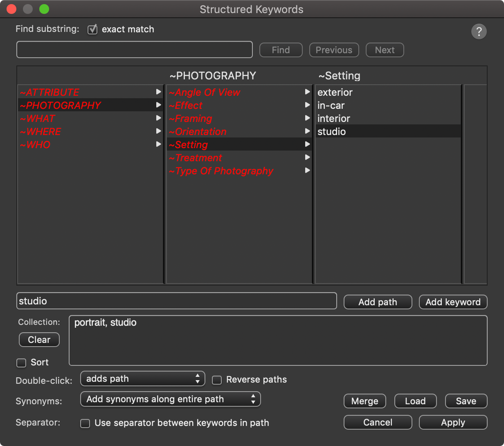Expand the ~WHERE category arrow

pyautogui.click(x=159, y=131)
